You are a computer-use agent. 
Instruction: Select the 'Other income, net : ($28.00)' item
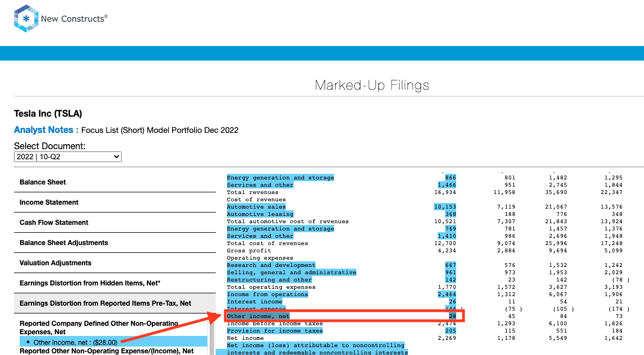tap(113, 342)
